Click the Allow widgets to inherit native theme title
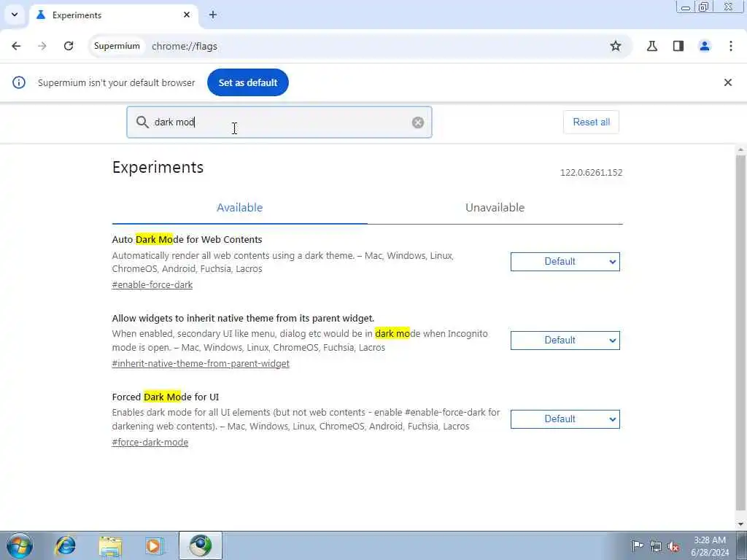747x560 pixels. pos(243,318)
